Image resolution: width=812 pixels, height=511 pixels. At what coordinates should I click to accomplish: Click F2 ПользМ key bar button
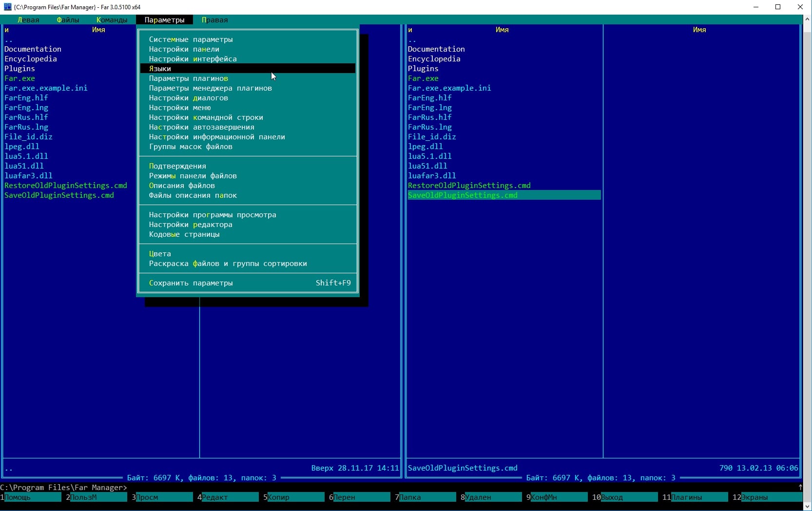(97, 497)
